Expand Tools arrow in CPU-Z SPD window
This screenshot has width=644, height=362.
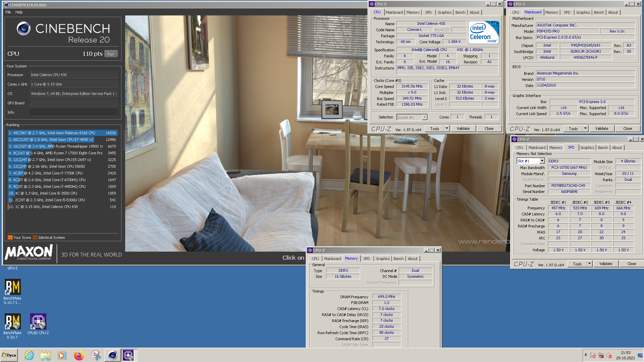589,264
